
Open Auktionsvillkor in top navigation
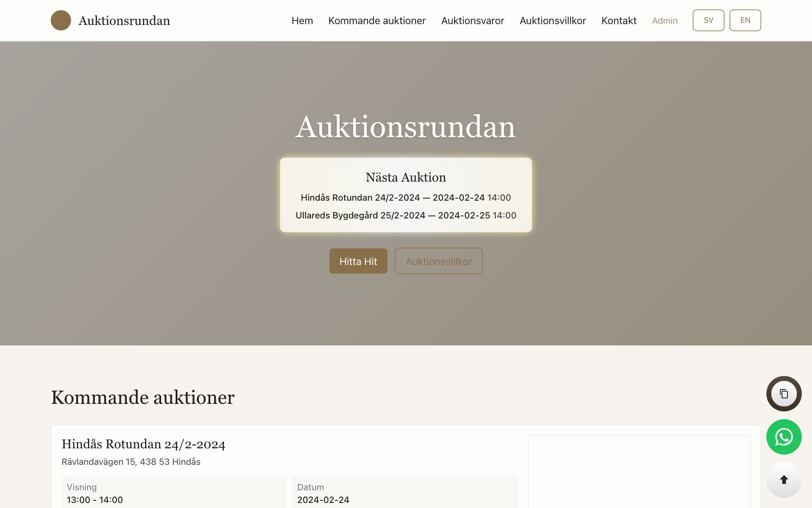(x=553, y=20)
